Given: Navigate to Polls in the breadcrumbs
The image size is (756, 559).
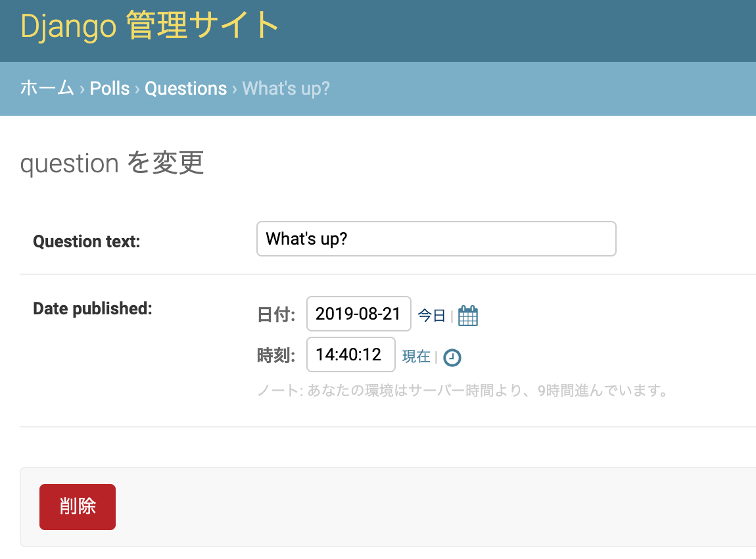Looking at the screenshot, I should (110, 88).
